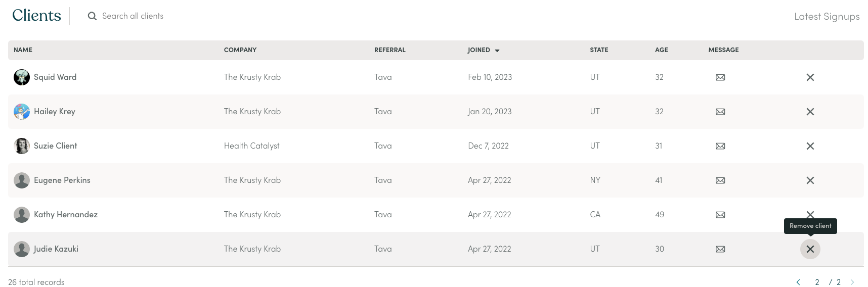The height and width of the screenshot is (287, 868).
Task: Open message for Suzie Client
Action: 720,146
